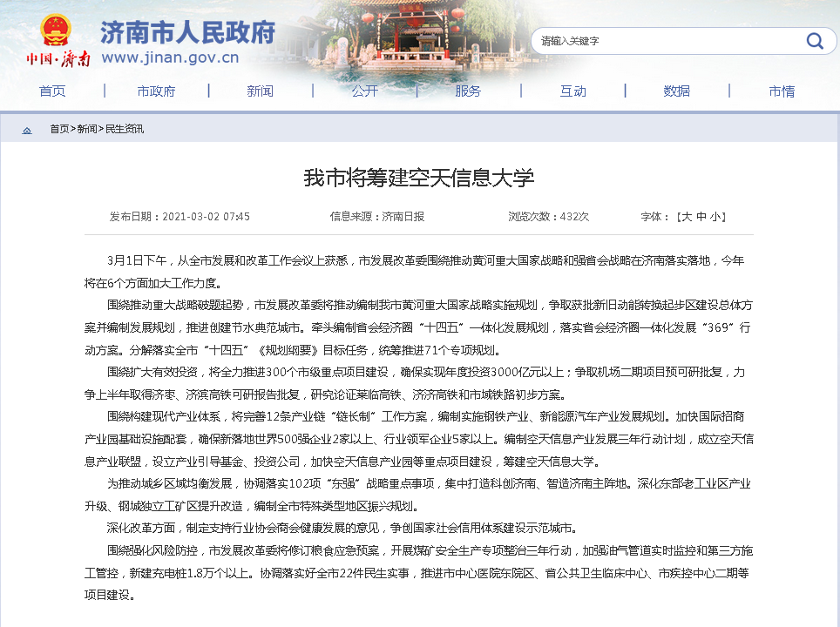Focus the 请输入关键字 search box
Viewport: 840px width, 627px height.
[x=662, y=41]
